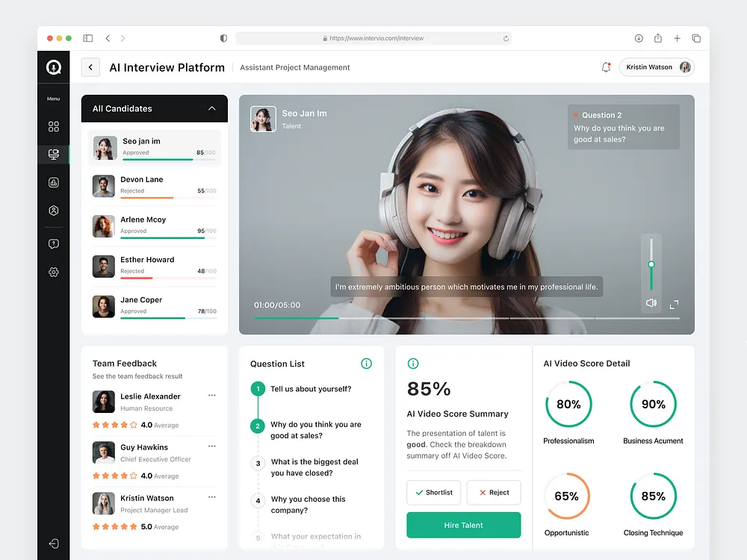Select the interview monitor icon in sidebar

pyautogui.click(x=53, y=155)
